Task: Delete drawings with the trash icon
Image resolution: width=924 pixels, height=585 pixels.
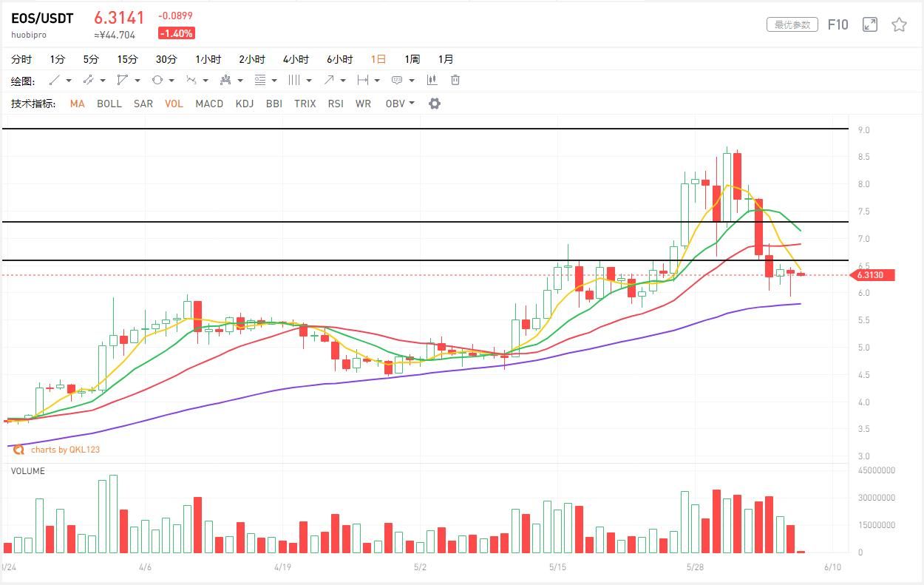Action: tap(455, 80)
